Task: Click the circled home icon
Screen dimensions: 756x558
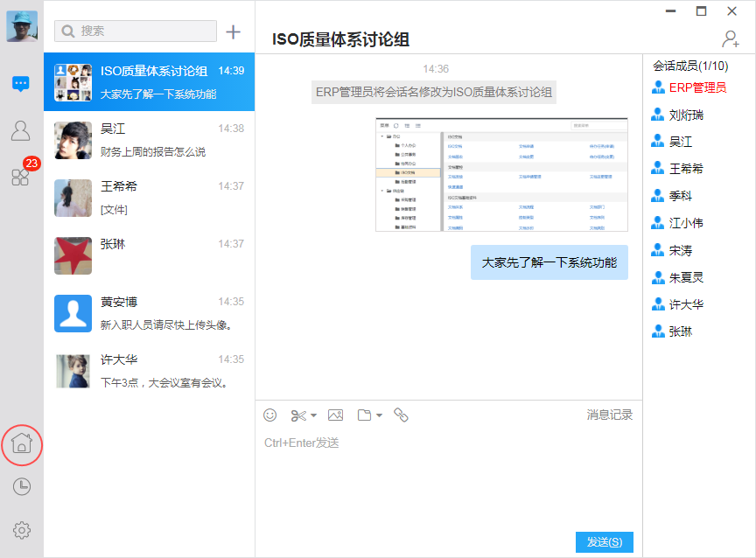Action: click(20, 444)
